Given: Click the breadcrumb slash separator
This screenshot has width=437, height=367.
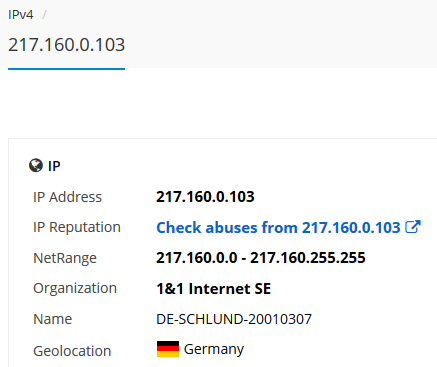Looking at the screenshot, I should (x=44, y=15).
